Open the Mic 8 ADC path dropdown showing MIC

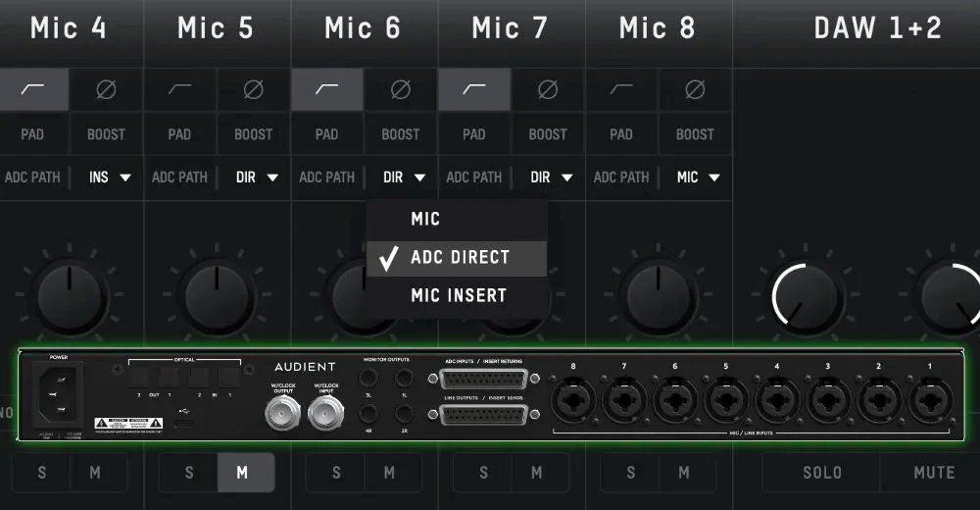click(x=698, y=178)
